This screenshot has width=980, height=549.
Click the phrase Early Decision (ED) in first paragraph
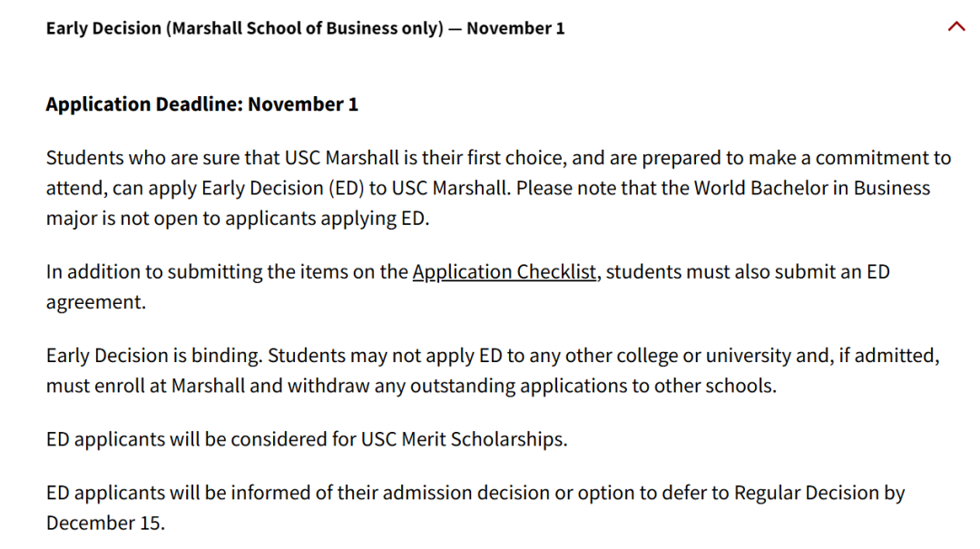coord(282,188)
